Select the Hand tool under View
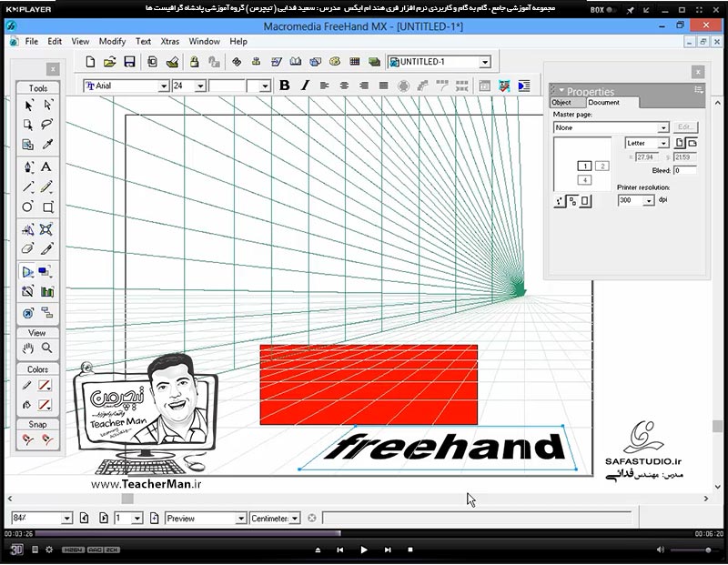The width and height of the screenshot is (728, 565). click(x=27, y=348)
